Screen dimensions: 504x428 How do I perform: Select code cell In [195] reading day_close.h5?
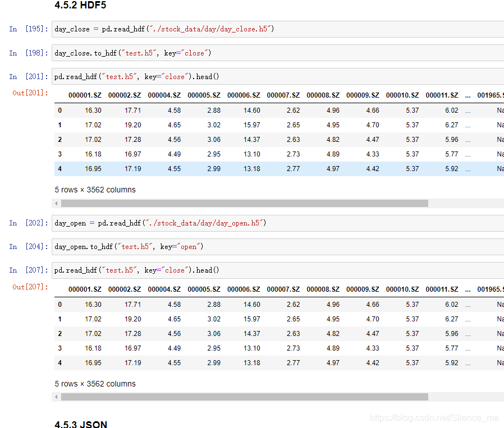[x=278, y=29]
